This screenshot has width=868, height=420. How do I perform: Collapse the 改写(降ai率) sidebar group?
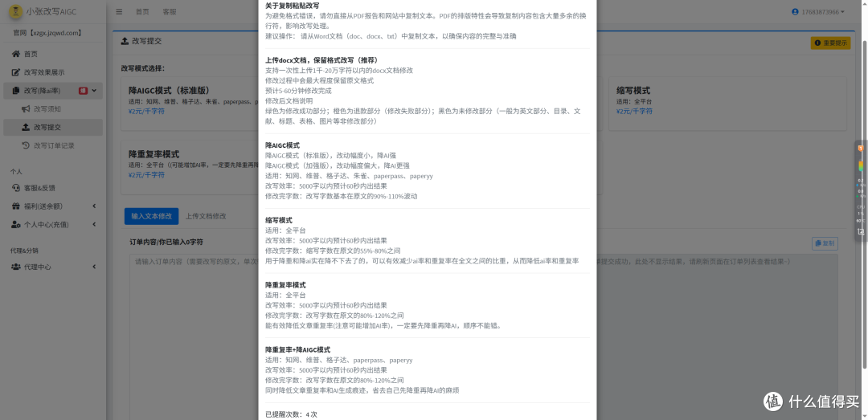click(52, 90)
